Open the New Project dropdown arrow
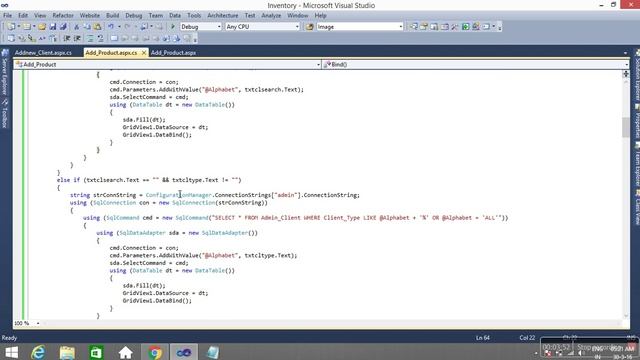The image size is (640, 360). coord(18,27)
